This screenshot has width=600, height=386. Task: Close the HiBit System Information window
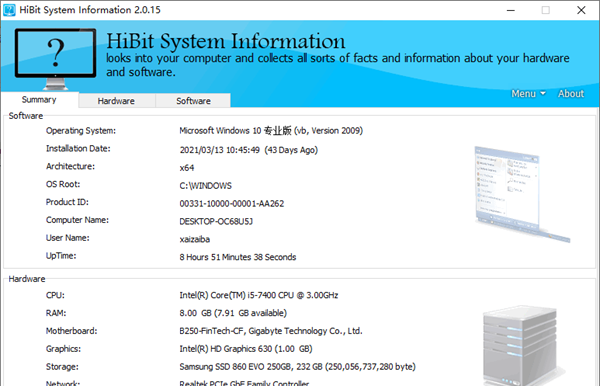(581, 10)
